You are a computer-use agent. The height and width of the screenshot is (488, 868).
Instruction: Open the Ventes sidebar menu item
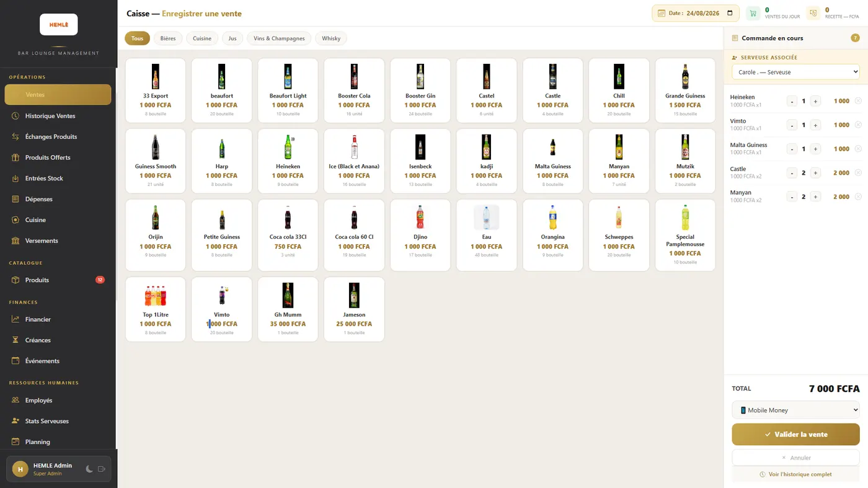(x=58, y=95)
